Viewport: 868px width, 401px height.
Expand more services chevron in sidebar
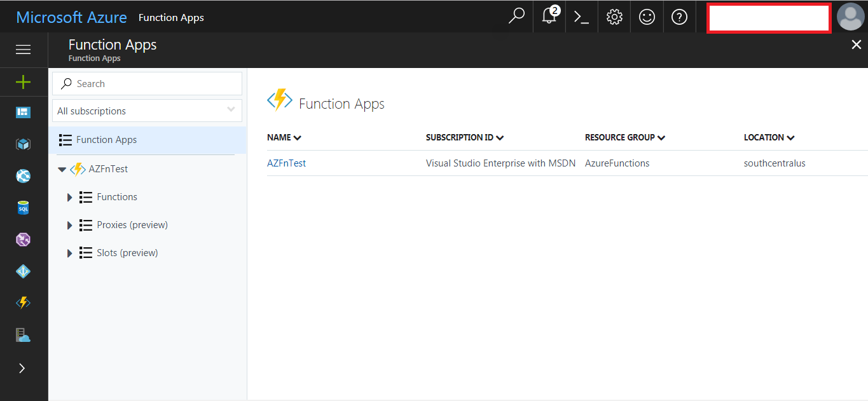(x=22, y=368)
